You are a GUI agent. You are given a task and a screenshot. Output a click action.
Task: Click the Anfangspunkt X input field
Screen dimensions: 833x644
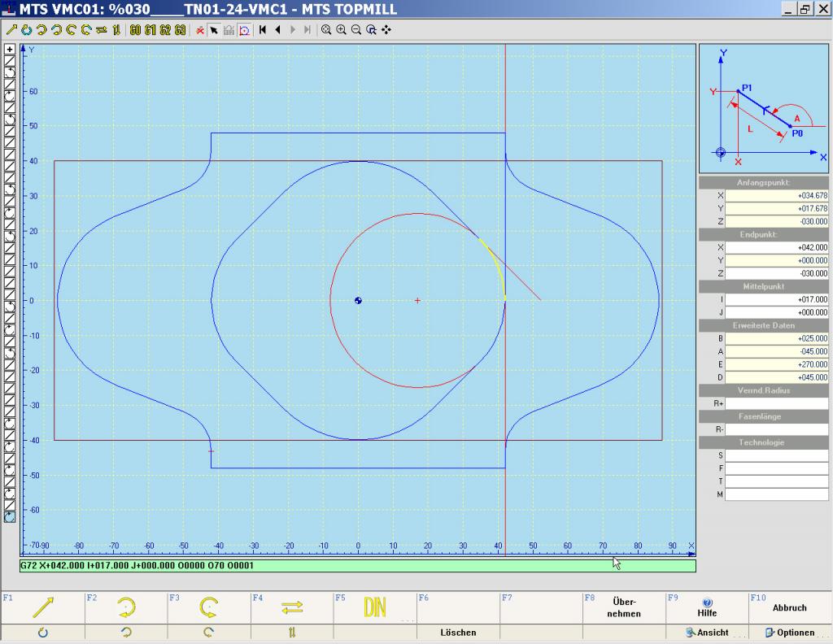pyautogui.click(x=777, y=195)
